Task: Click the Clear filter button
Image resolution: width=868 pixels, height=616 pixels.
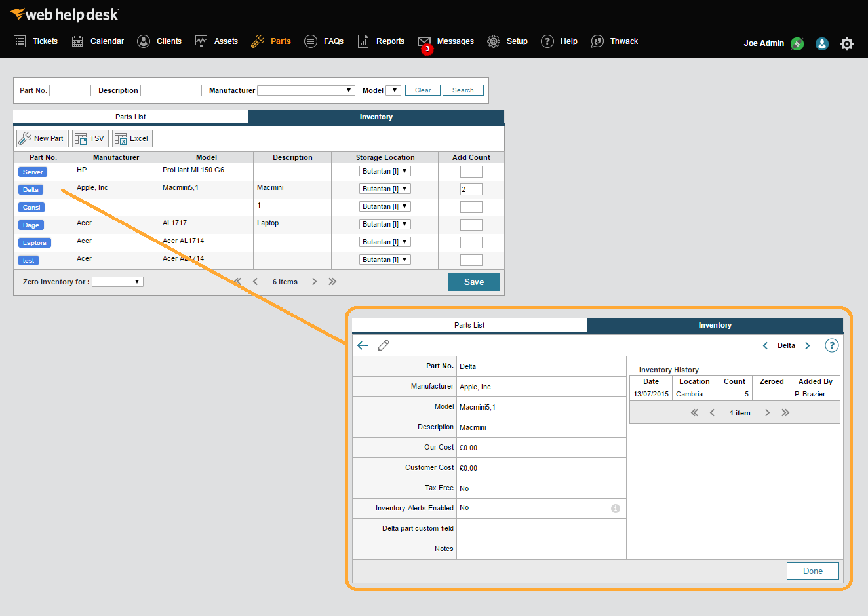Action: 423,90
